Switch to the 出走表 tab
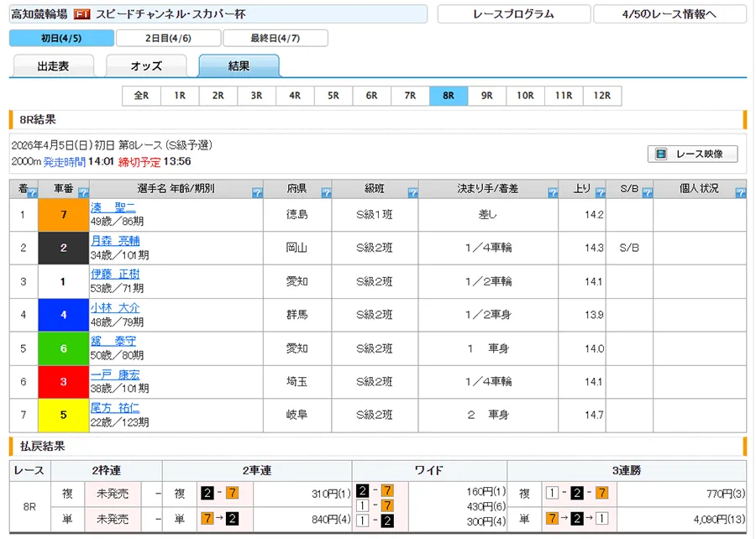Image resolution: width=756 pixels, height=539 pixels. point(53,66)
